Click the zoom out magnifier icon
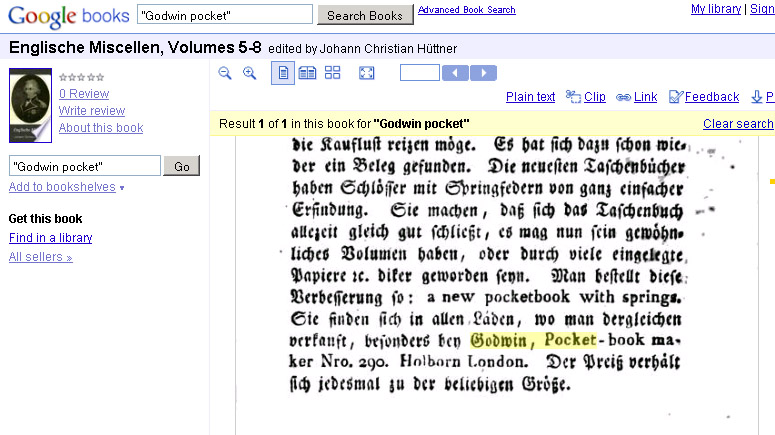The image size is (775, 435). pyautogui.click(x=225, y=73)
